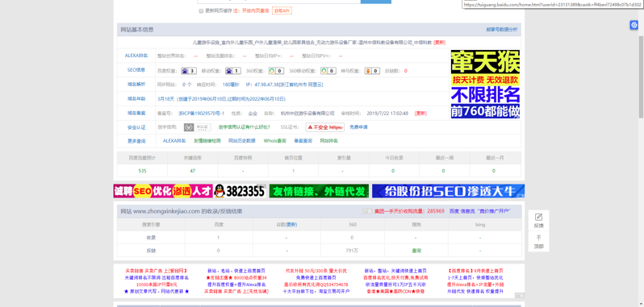This screenshot has height=307, width=644.
Task: Open the data analysis link in header
Action: tap(502, 30)
